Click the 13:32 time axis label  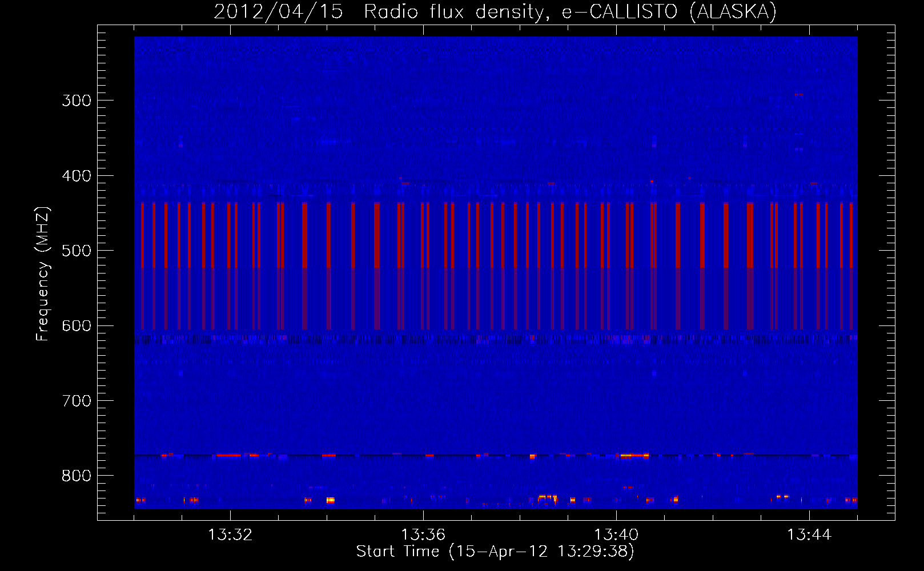click(230, 535)
